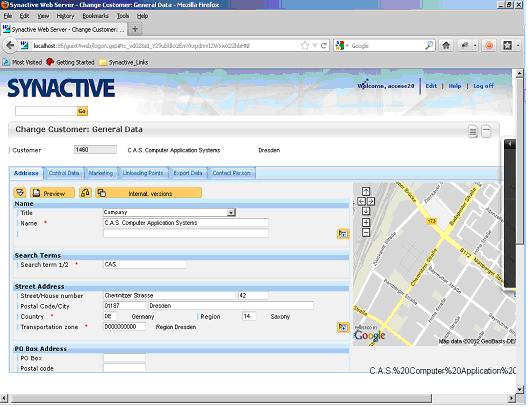Open the Getting Started bookmark

70,62
